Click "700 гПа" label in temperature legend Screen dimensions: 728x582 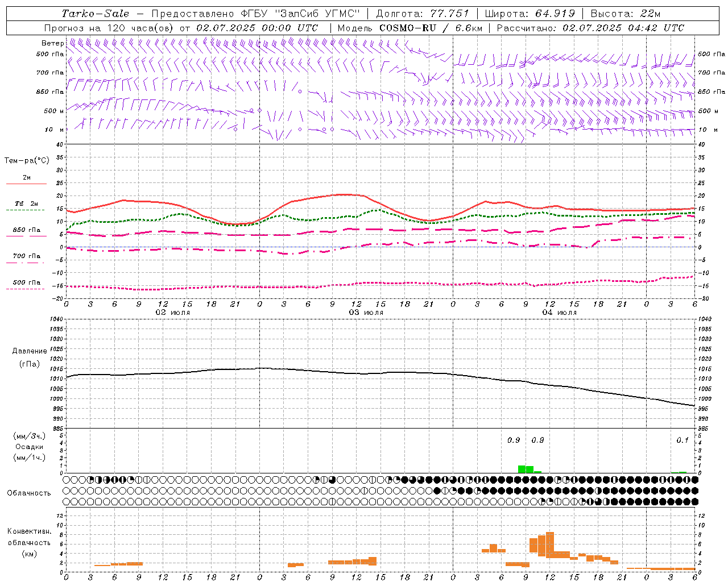pos(27,256)
